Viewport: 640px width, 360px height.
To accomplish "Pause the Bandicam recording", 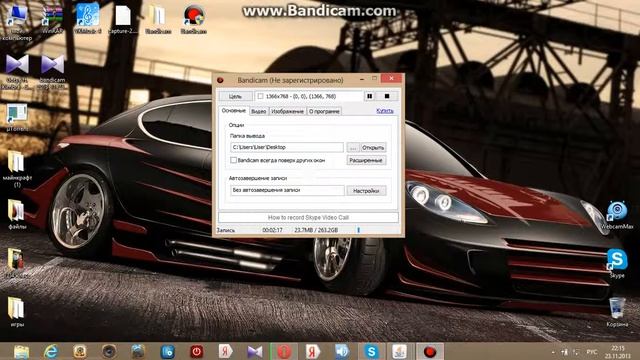I will coord(370,96).
